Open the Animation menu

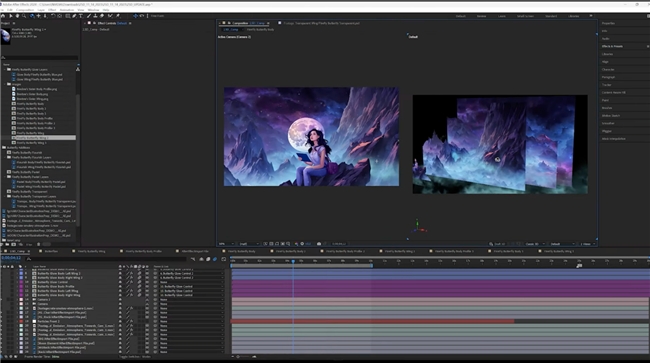click(67, 10)
